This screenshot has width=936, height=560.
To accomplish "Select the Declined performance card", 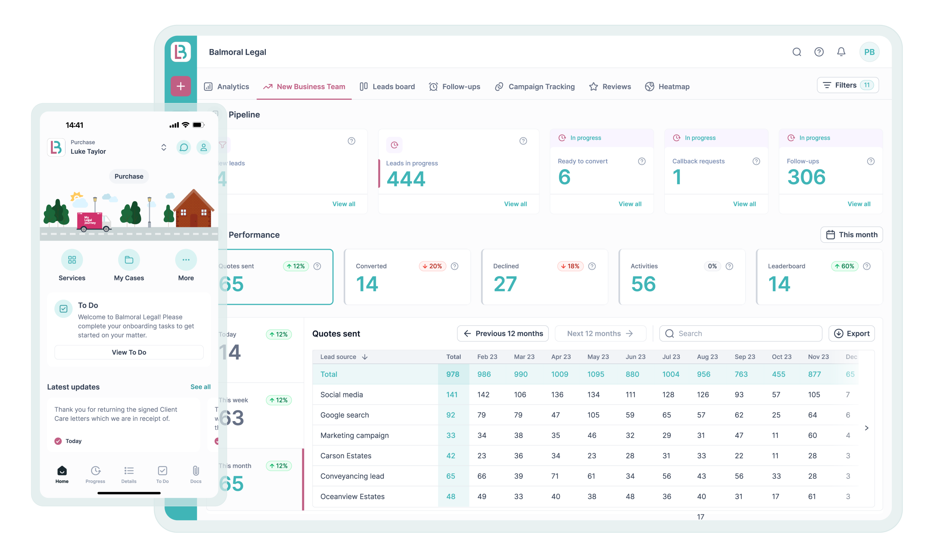I will 545,277.
